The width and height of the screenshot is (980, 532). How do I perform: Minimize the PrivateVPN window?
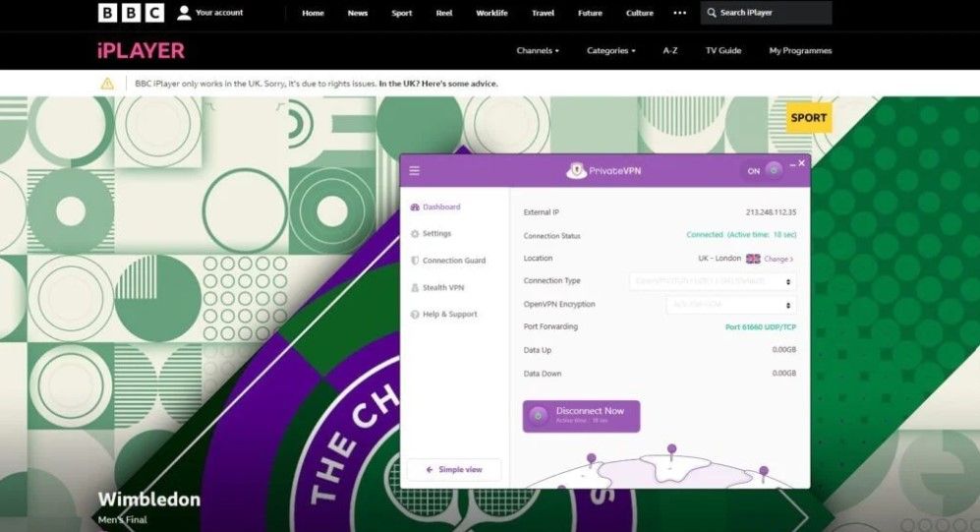pos(792,164)
